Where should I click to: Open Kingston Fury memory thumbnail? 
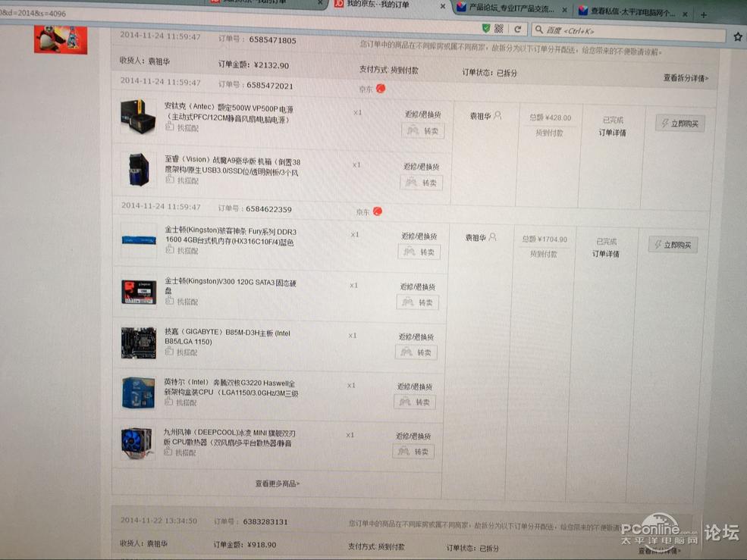[139, 240]
